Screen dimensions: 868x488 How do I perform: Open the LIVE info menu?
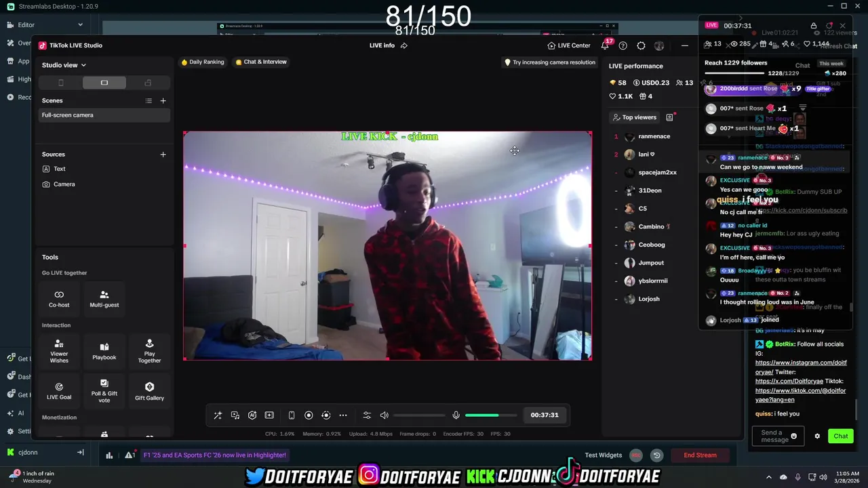pyautogui.click(x=382, y=45)
